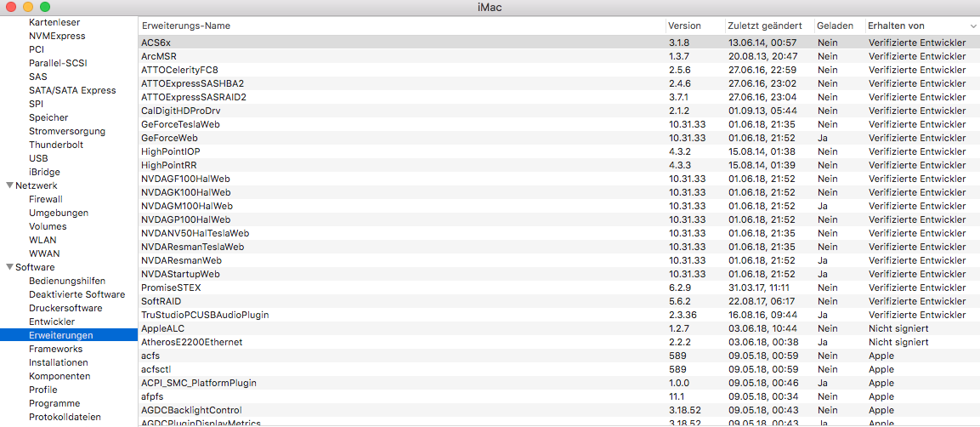Select SATA/SATA Express in the sidebar
Viewport: 980px width, 427px height.
point(72,90)
